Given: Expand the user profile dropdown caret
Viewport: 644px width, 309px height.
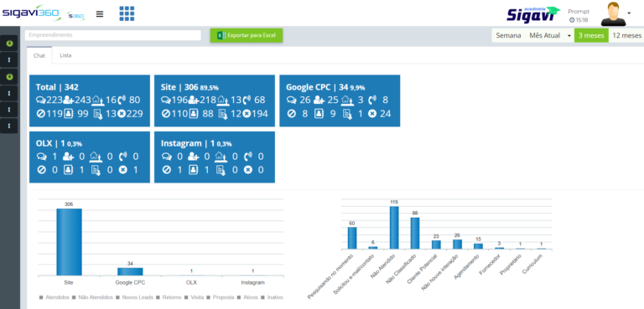Looking at the screenshot, I should click(x=629, y=13).
